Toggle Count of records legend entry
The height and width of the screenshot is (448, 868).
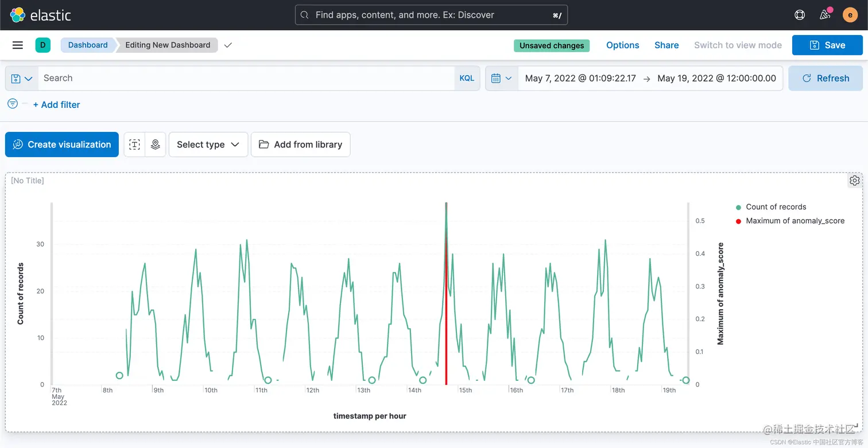tap(776, 207)
